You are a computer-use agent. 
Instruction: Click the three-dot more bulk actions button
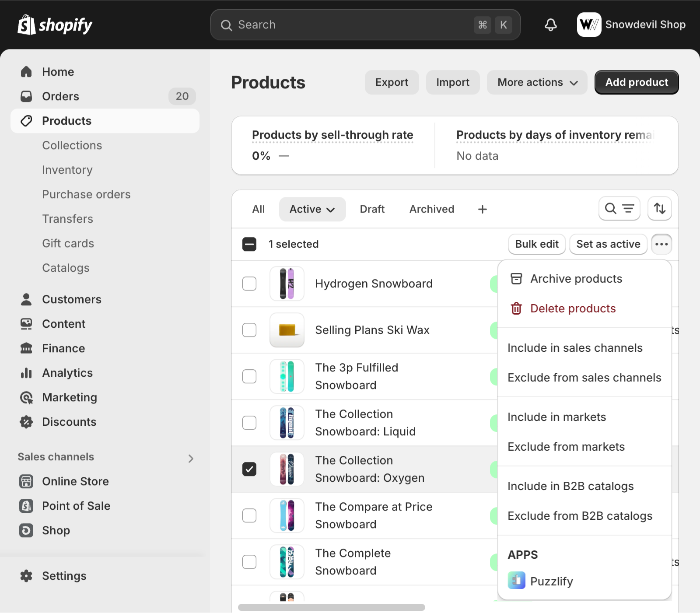coord(661,244)
